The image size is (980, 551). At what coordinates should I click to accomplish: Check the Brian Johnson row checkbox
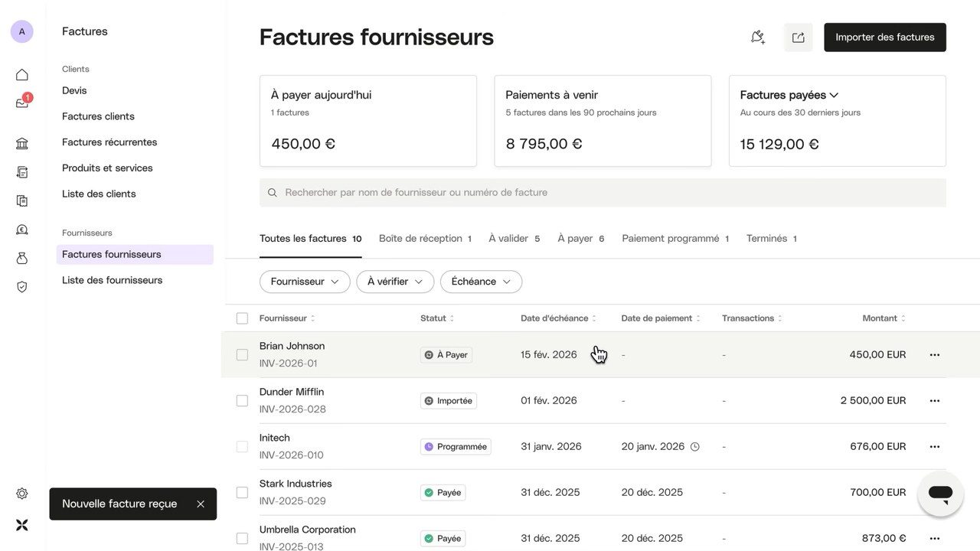click(x=242, y=355)
